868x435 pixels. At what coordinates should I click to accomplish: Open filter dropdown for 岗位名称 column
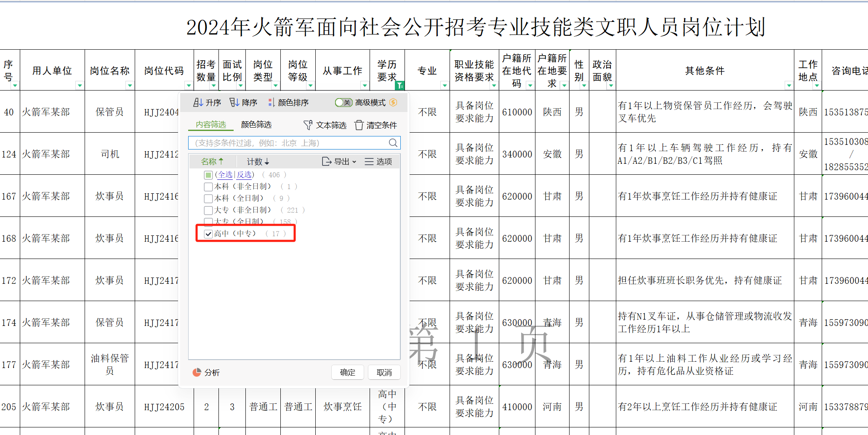[x=130, y=85]
